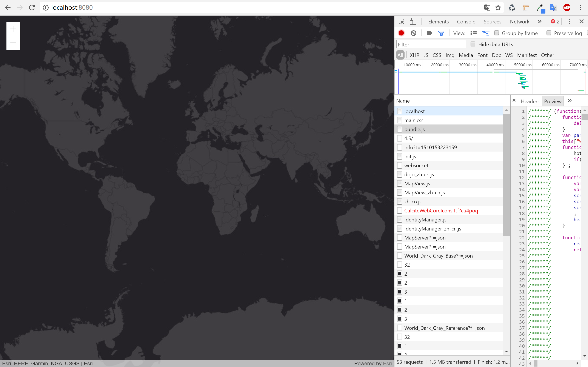Expand more DevTools tabs chevron

(539, 21)
